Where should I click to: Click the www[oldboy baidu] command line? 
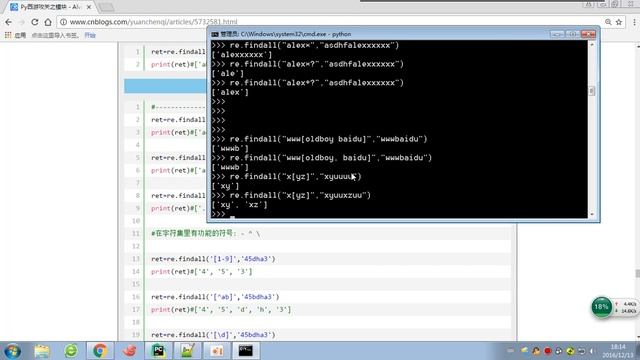tap(319, 139)
